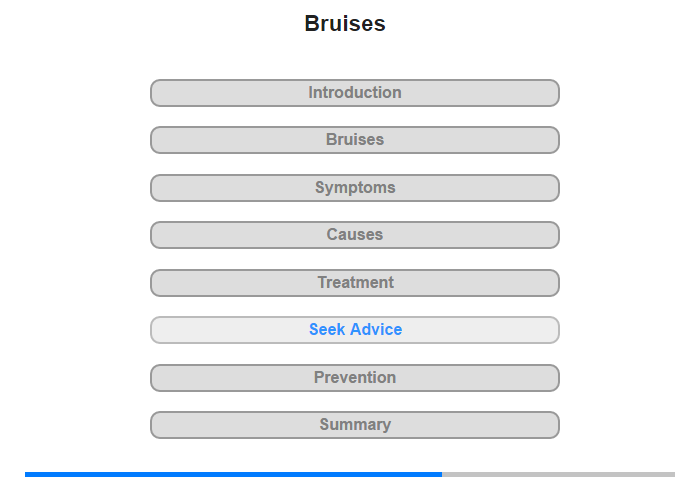Click the blue Seek Advice text
Image resolution: width=700 pixels, height=480 pixels.
click(355, 330)
